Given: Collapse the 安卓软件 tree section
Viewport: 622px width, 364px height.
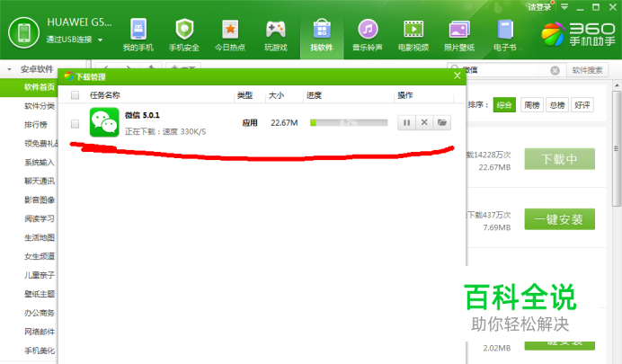Looking at the screenshot, I should pyautogui.click(x=9, y=69).
